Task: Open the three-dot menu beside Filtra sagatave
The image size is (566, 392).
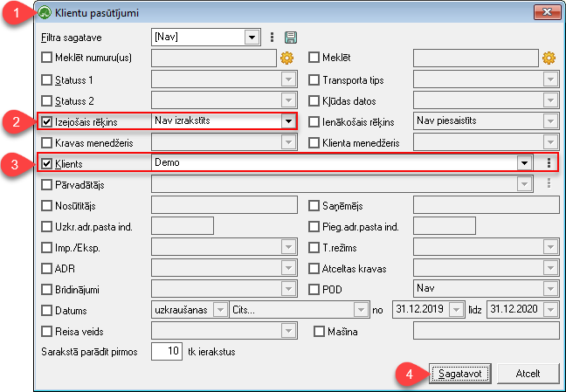Action: [x=273, y=38]
